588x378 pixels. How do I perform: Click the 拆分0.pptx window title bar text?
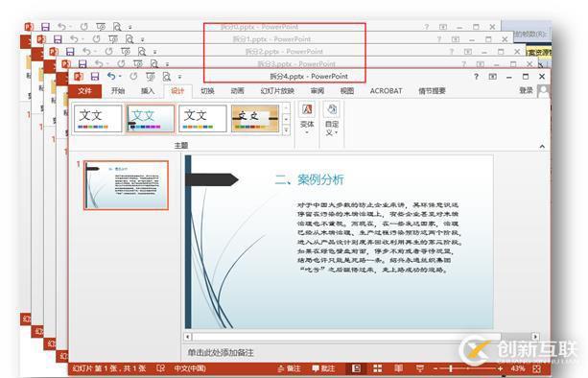pos(259,27)
